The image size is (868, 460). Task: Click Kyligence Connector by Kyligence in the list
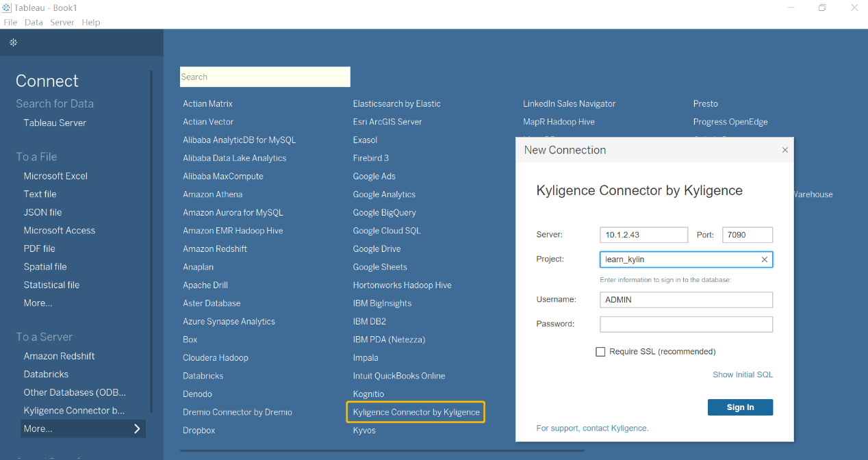coord(416,412)
